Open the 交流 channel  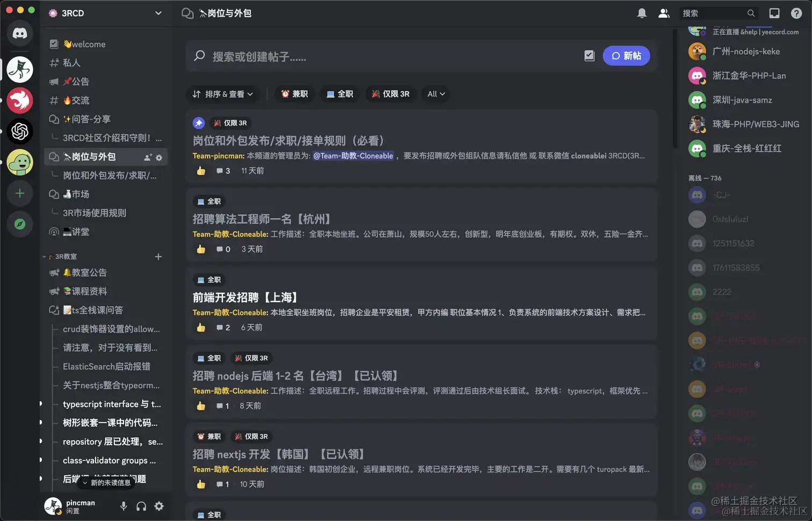[106, 100]
